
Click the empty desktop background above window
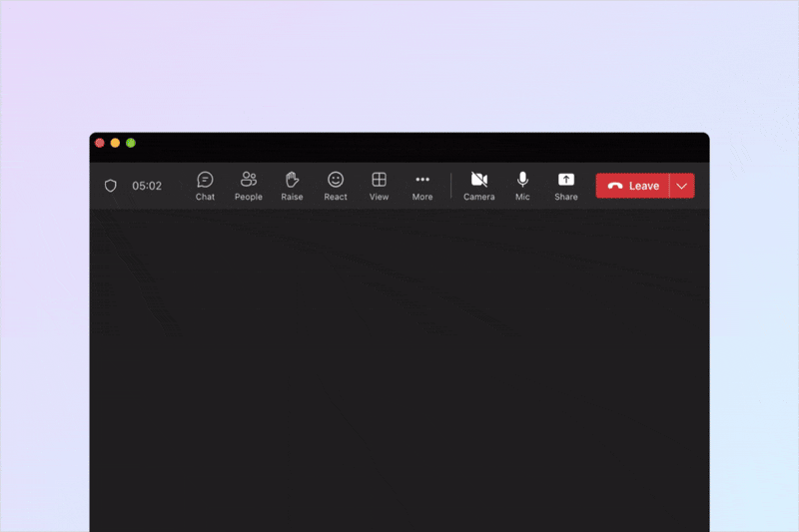(399, 60)
